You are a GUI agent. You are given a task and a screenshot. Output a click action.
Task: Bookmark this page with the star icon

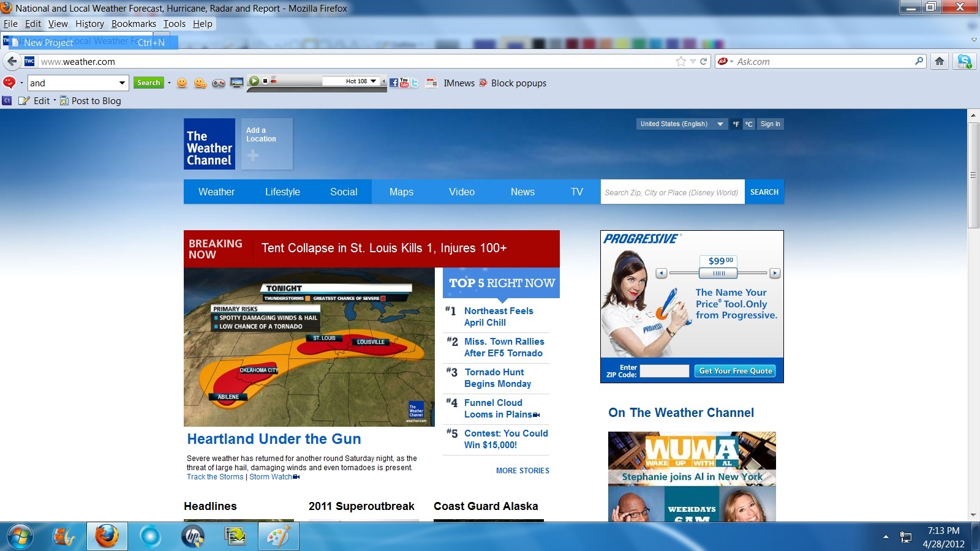(x=680, y=61)
